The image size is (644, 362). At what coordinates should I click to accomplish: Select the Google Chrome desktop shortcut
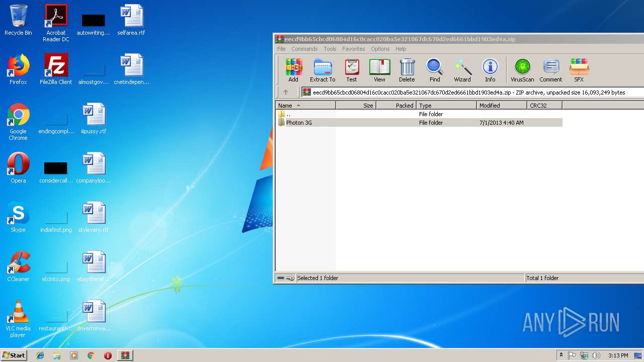coord(18,122)
